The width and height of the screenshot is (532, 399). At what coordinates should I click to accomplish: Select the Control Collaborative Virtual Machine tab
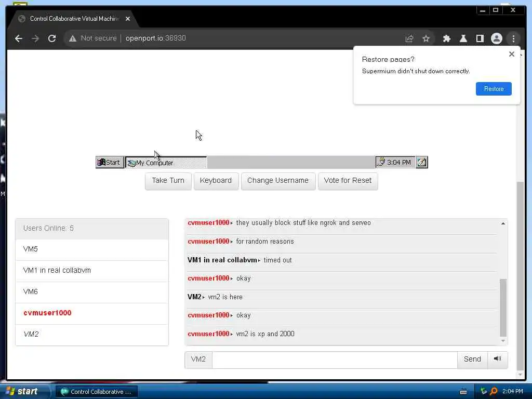74,19
